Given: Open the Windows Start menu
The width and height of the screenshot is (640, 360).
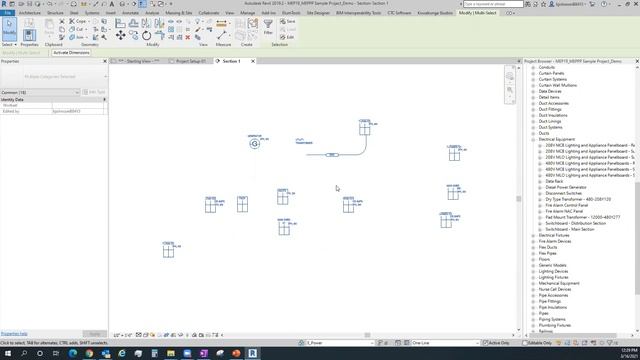Looking at the screenshot, I should pos(7,353).
